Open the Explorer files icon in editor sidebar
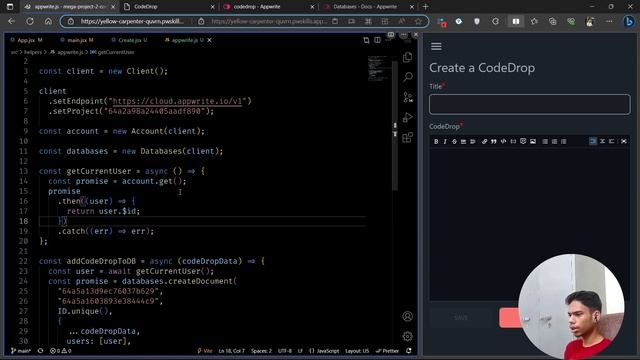640x360 pixels. click(407, 58)
